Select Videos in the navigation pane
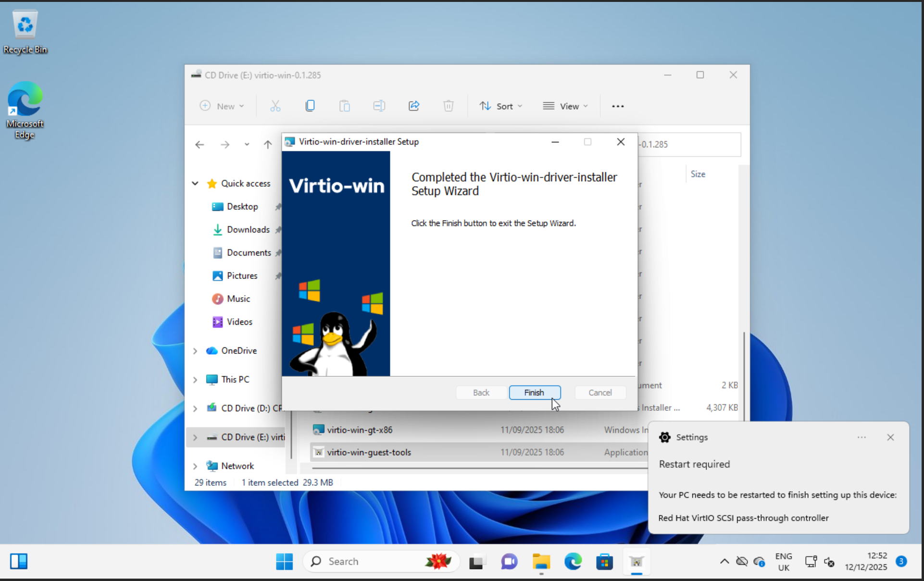 239,322
